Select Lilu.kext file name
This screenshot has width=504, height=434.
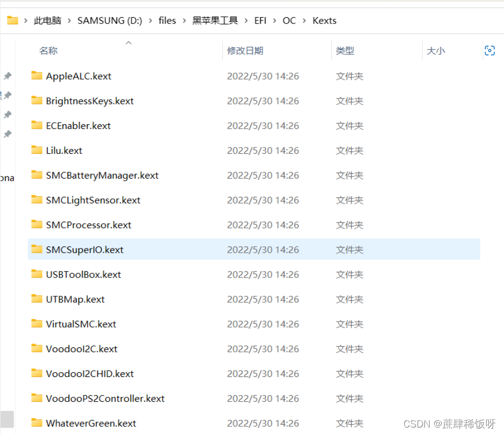coord(64,151)
